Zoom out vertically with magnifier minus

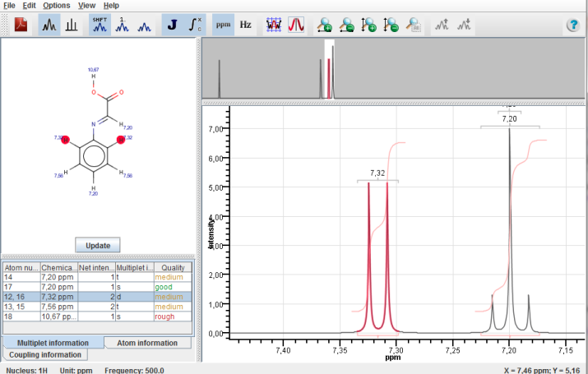click(x=391, y=25)
